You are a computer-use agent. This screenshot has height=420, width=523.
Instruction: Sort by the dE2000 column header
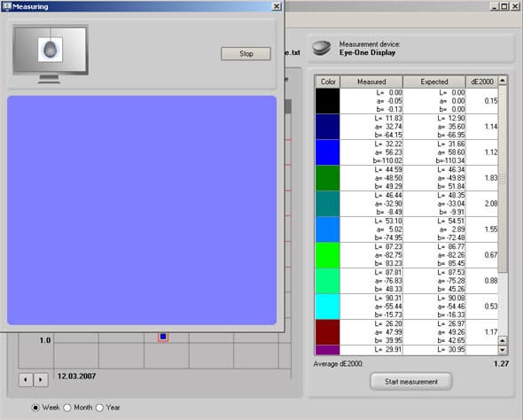point(481,82)
